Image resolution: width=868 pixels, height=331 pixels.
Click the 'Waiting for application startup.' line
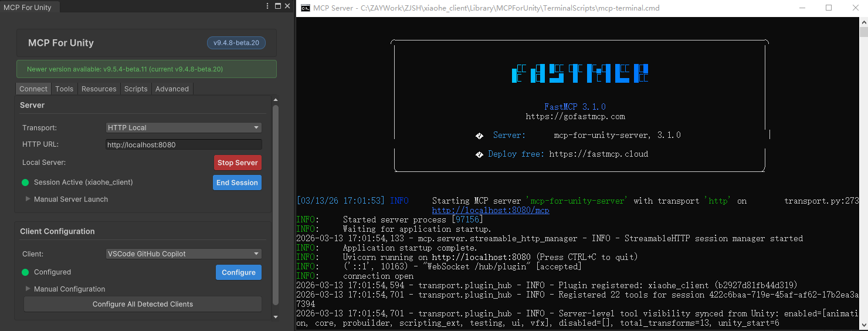[x=417, y=229]
